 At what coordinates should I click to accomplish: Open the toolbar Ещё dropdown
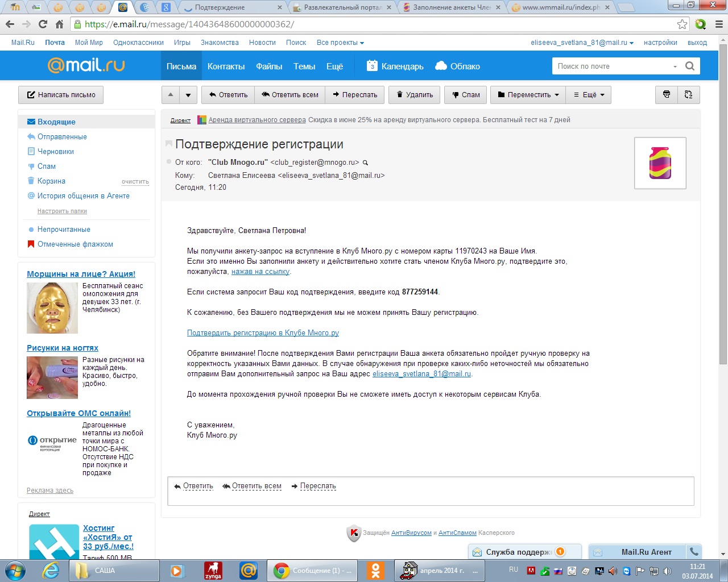pos(589,95)
